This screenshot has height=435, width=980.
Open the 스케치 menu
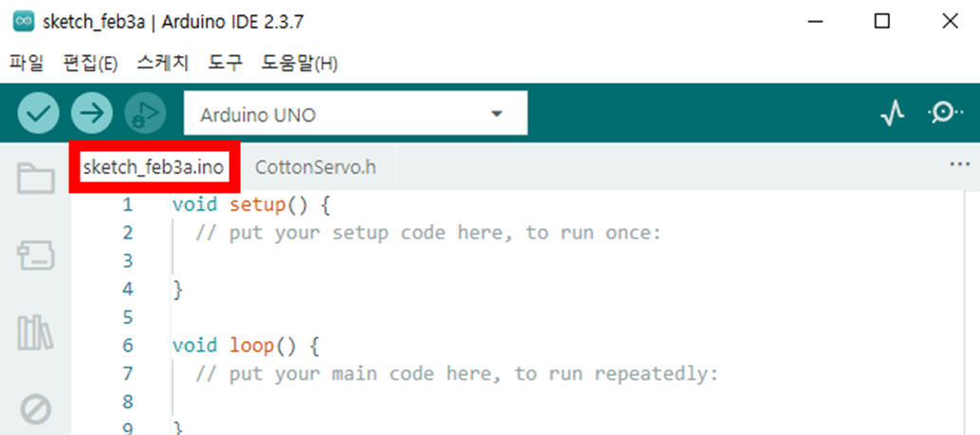[162, 64]
